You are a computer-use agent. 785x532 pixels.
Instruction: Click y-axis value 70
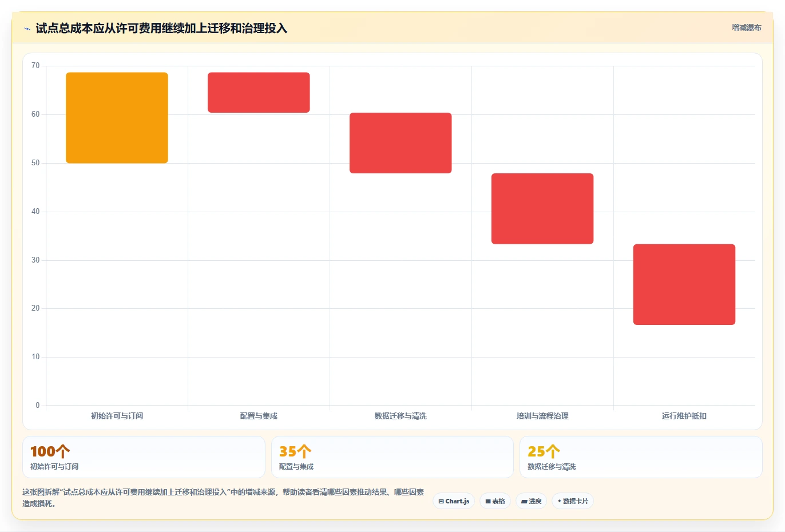[x=35, y=66]
